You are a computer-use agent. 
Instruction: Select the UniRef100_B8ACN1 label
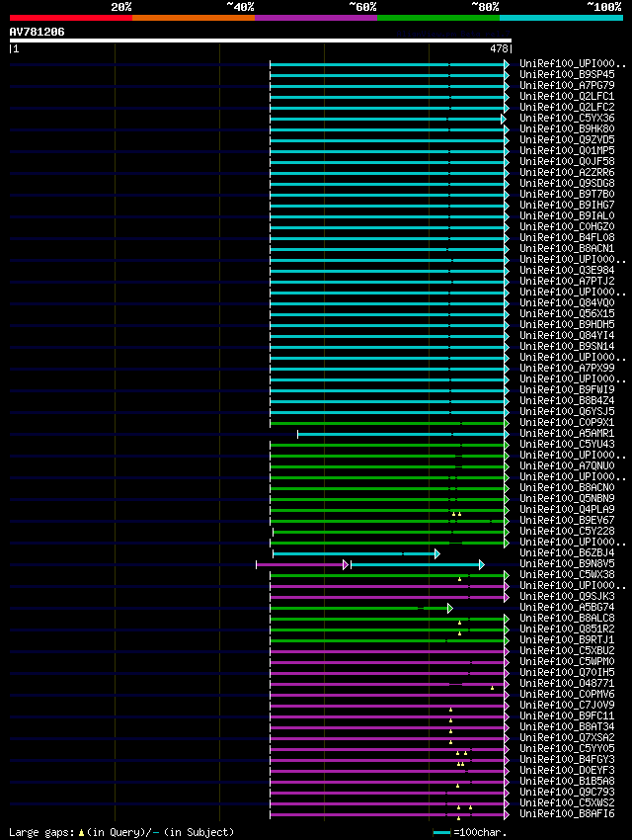(x=567, y=249)
